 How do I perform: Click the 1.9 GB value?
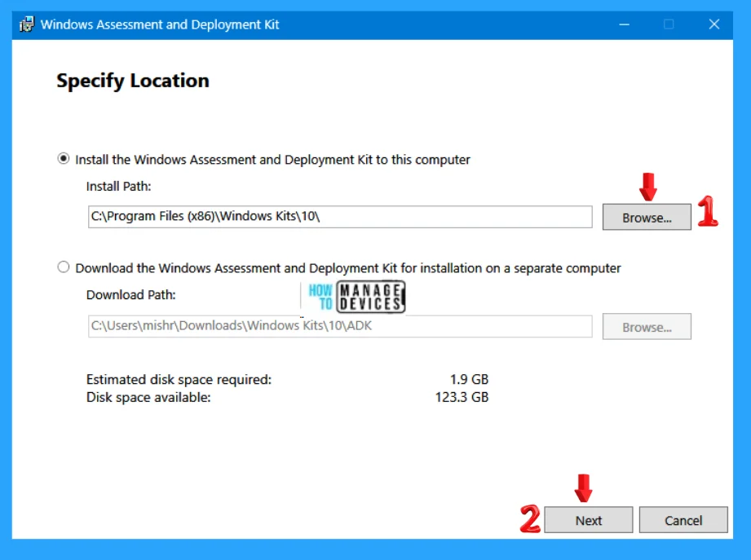[469, 380]
